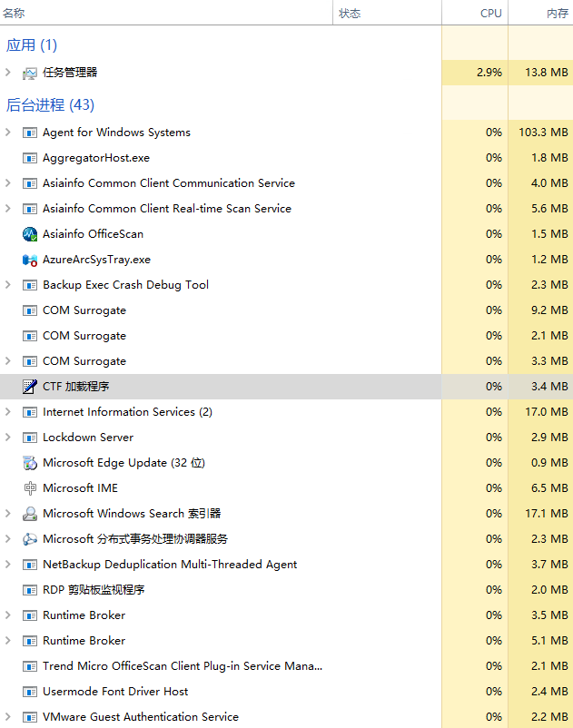
Task: Select Trend Micro OfficeScan Client Plug-in row
Action: coord(287,666)
